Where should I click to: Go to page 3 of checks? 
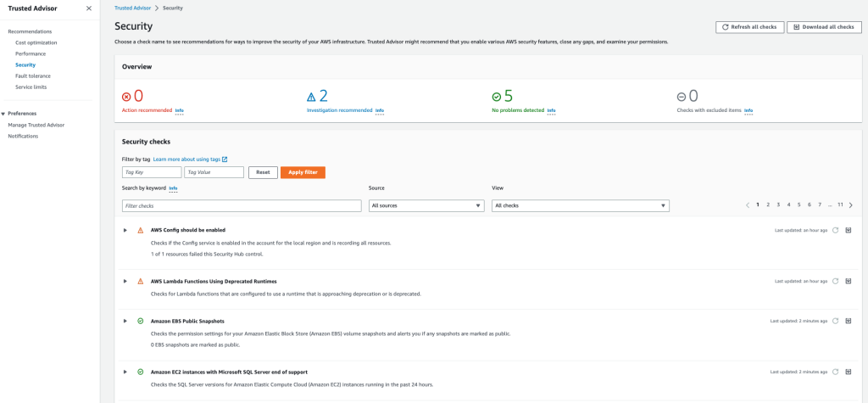pyautogui.click(x=778, y=205)
